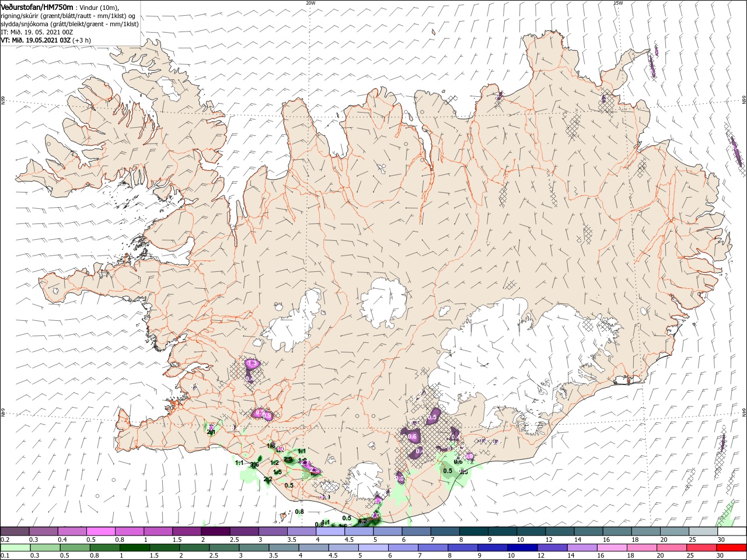The width and height of the screenshot is (747, 560).
Task: Click the 3.6 rainfall value on the map
Action: tap(254, 464)
